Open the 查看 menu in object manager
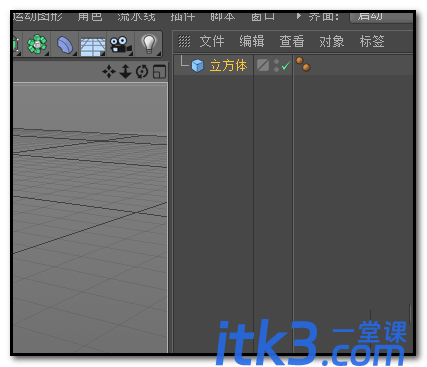 tap(292, 41)
